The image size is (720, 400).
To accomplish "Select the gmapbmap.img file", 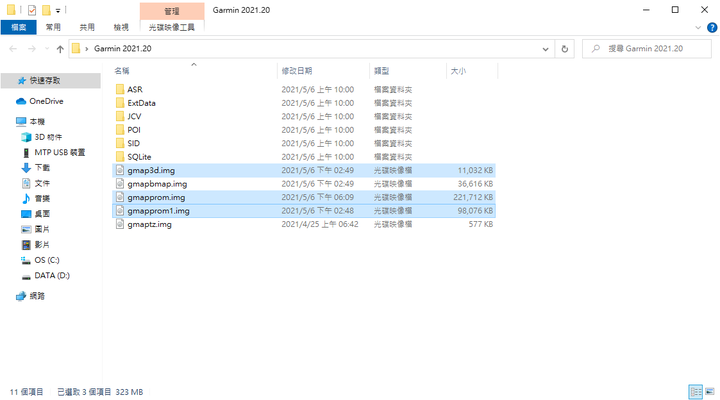I will [x=304, y=184].
